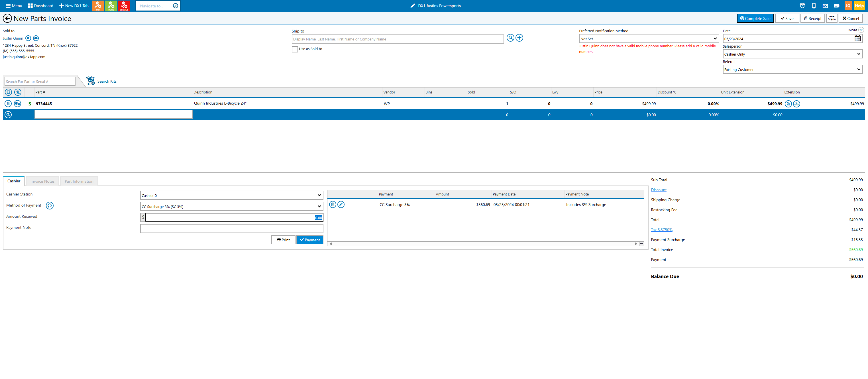Viewport: 868px width, 379px height.
Task: Open the date calendar picker icon
Action: pyautogui.click(x=857, y=38)
